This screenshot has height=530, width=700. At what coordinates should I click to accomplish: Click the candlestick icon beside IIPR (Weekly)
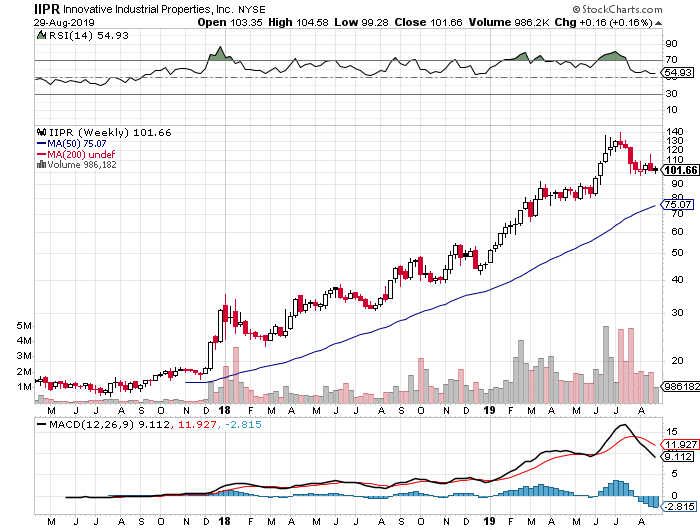click(41, 132)
